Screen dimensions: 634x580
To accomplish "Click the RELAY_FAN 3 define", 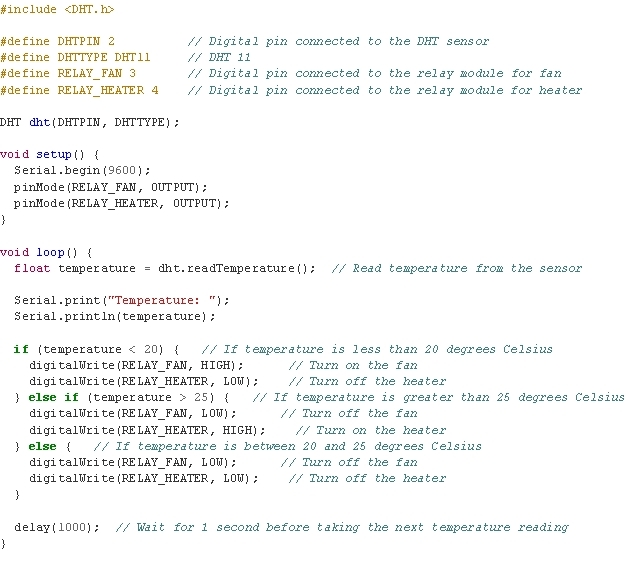I will tap(68, 73).
